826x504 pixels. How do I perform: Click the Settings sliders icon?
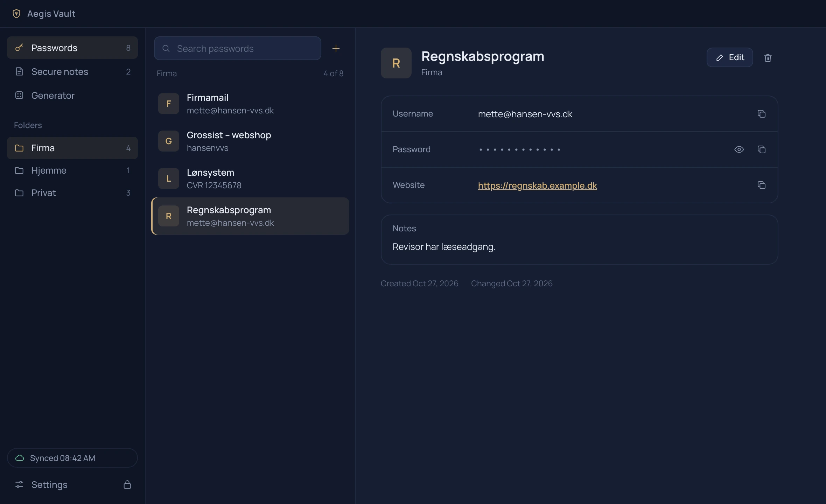pos(19,484)
